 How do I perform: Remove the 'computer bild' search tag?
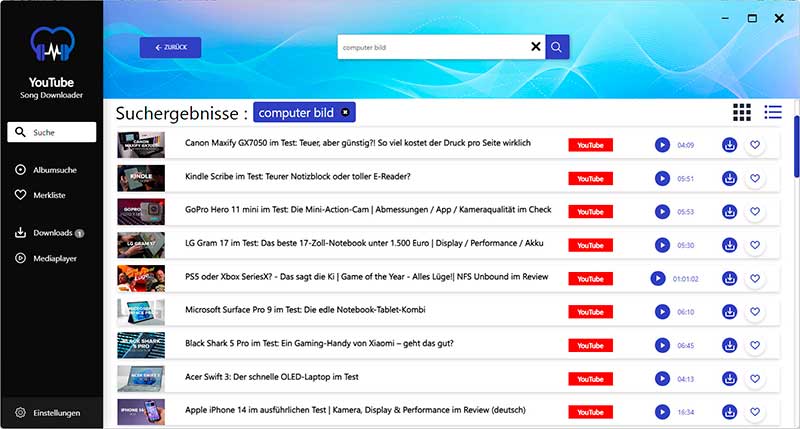345,112
